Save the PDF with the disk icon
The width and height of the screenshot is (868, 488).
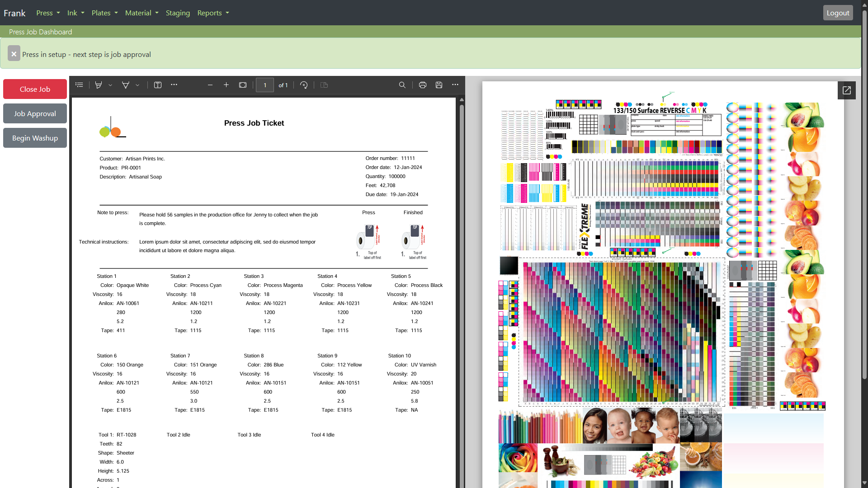point(439,85)
